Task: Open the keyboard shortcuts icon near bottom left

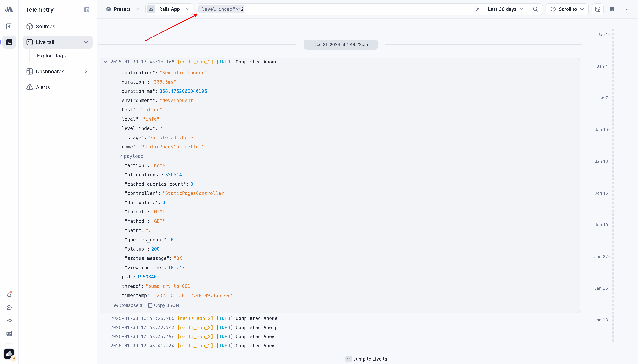Action: click(9, 333)
